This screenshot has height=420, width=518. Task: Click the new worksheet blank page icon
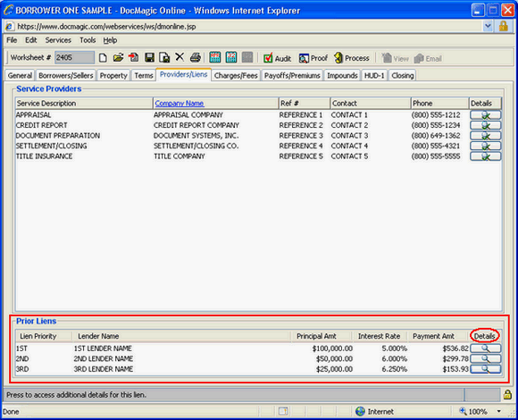(x=103, y=58)
